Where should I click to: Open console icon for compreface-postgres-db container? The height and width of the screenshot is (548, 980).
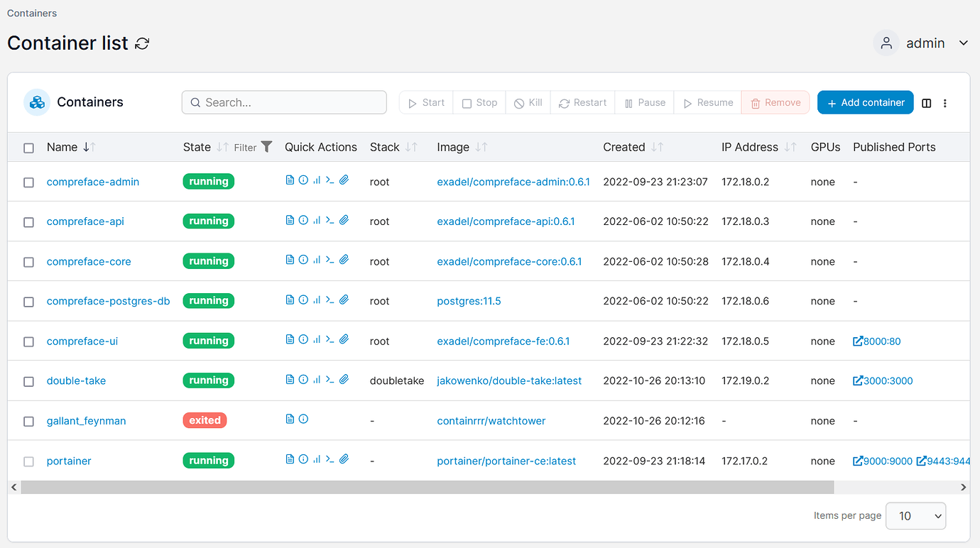(x=330, y=300)
